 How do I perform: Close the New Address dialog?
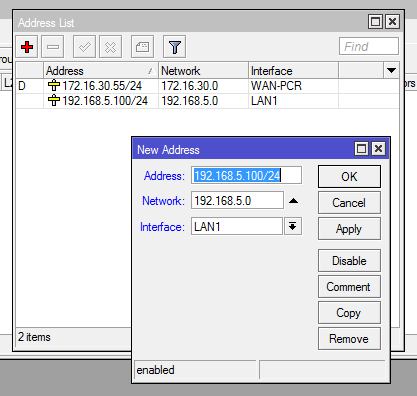(379, 149)
